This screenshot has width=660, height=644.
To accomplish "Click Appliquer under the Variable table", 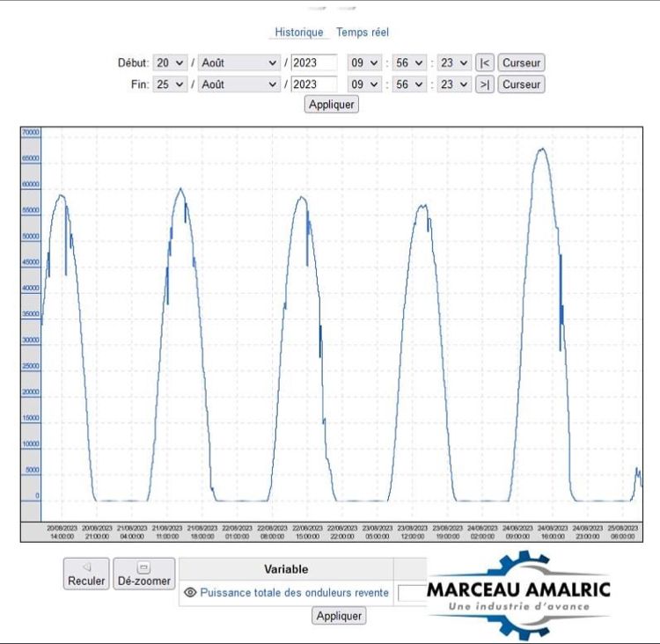I will point(339,616).
